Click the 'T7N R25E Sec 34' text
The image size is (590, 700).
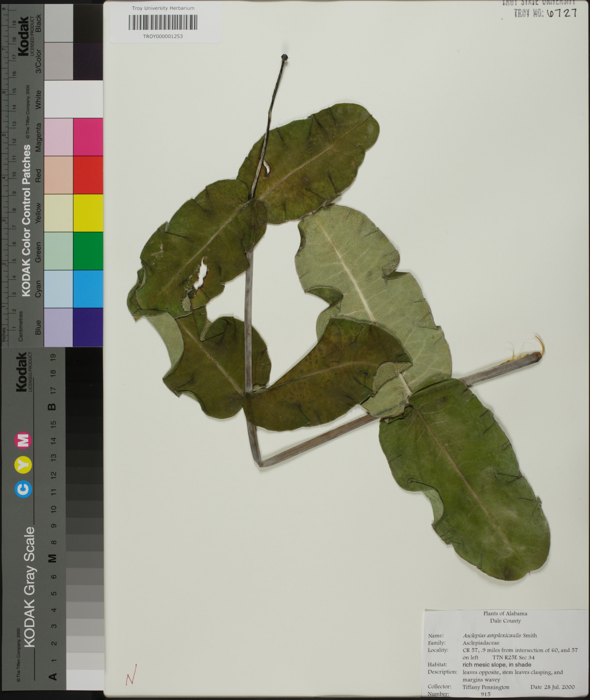point(513,657)
